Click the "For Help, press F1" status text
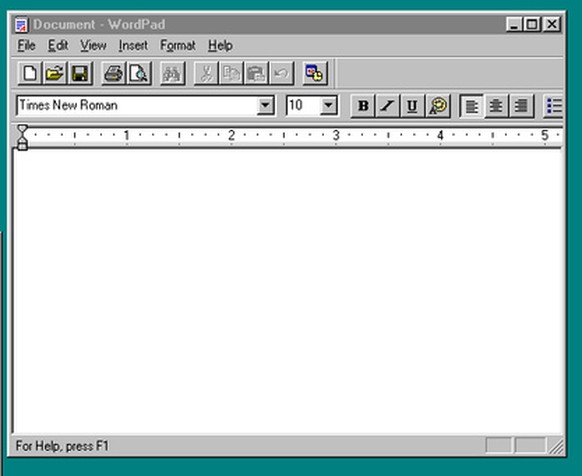This screenshot has height=476, width=582. pos(62,446)
